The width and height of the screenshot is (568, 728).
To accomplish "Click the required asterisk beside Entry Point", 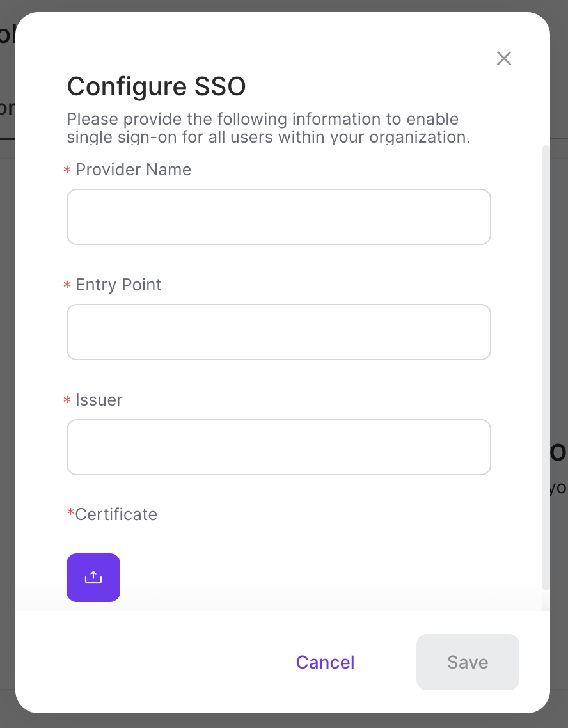I will [67, 285].
